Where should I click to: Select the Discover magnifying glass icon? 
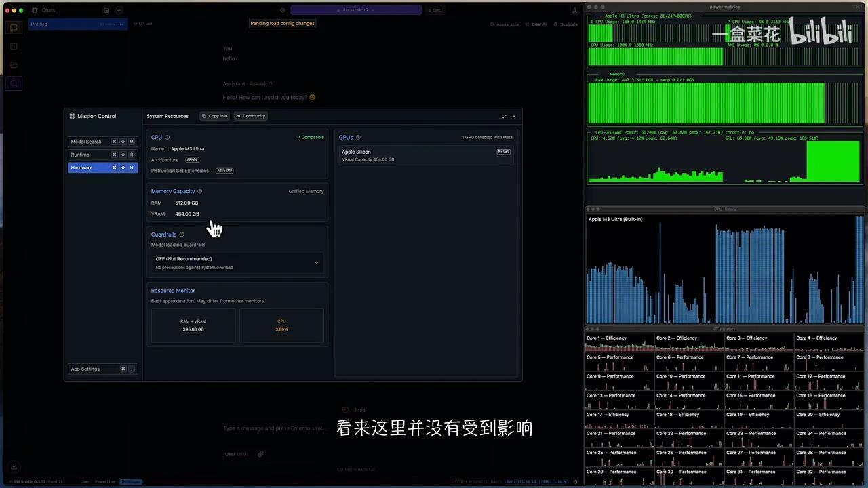point(14,83)
